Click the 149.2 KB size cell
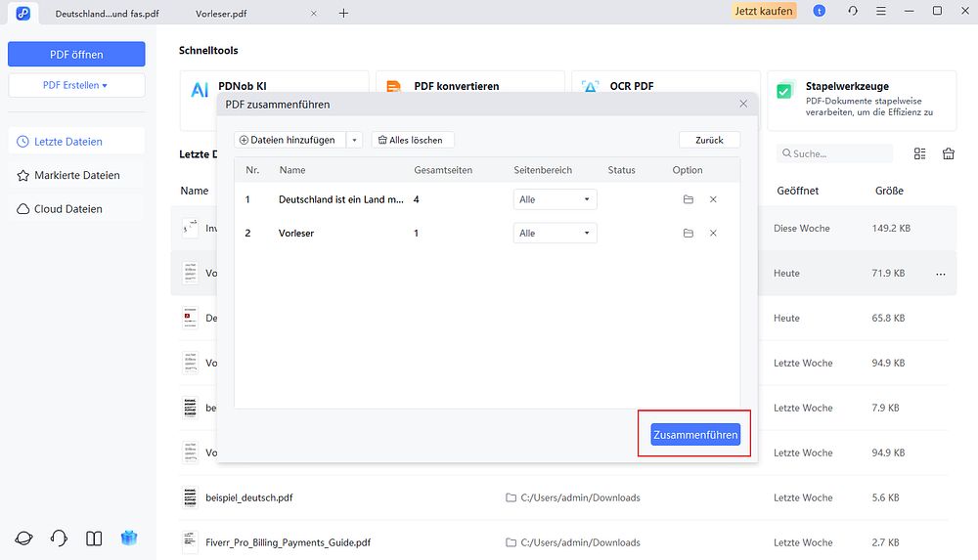 click(891, 229)
